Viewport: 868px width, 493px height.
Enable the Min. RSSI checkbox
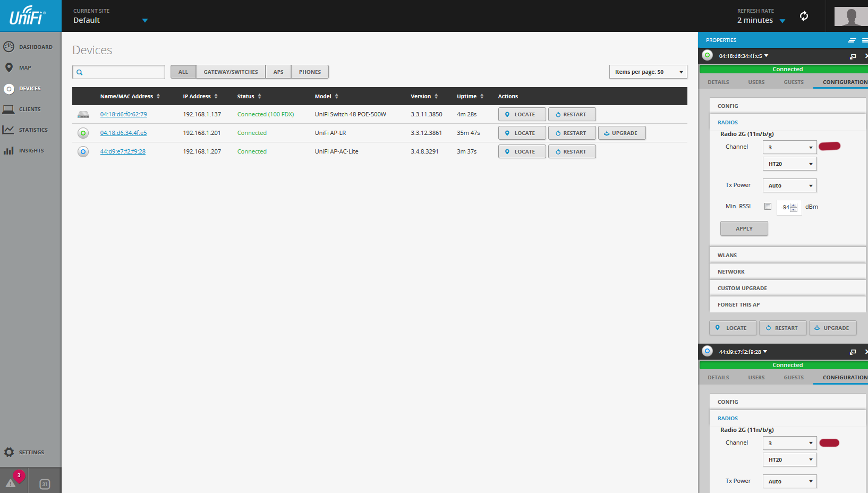tap(768, 207)
